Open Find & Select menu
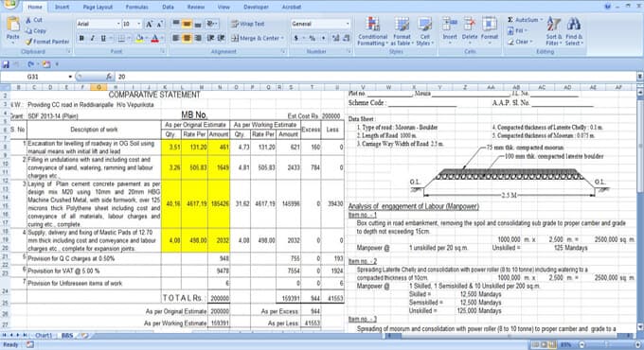 click(574, 31)
